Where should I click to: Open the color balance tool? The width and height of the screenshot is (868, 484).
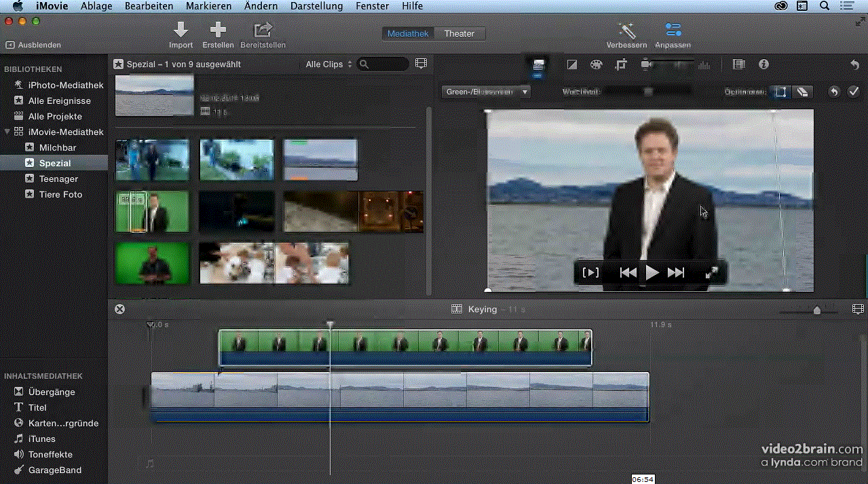point(571,65)
